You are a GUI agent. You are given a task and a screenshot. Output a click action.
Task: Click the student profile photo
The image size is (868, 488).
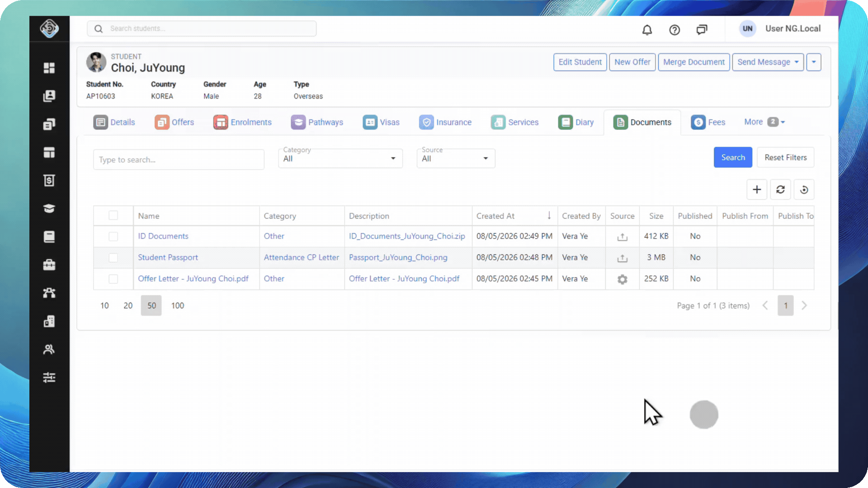(96, 62)
